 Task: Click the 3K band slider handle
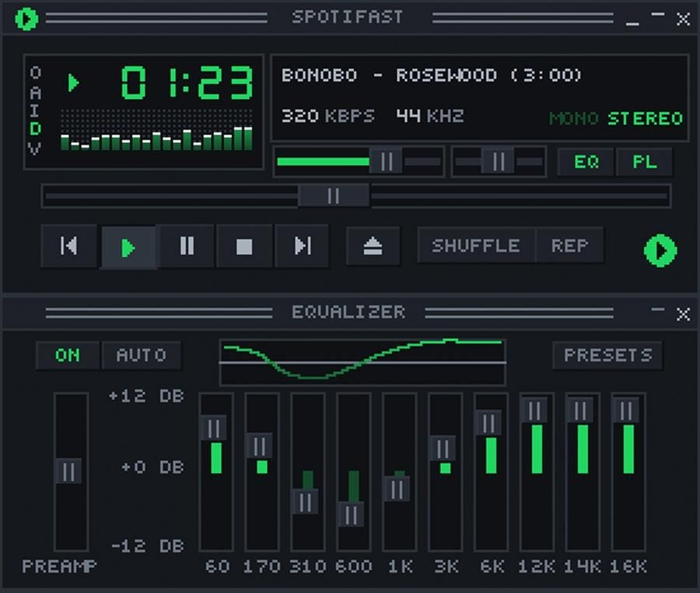click(443, 448)
